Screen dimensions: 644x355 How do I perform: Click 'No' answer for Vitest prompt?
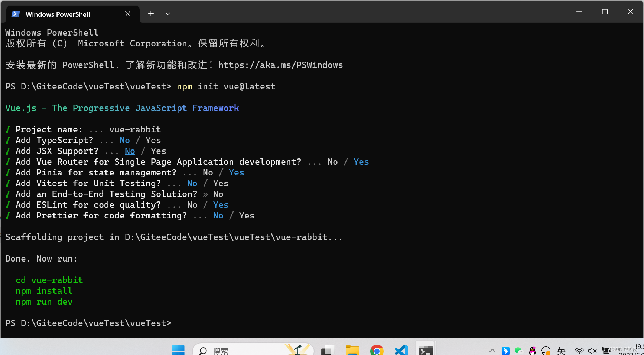click(192, 183)
